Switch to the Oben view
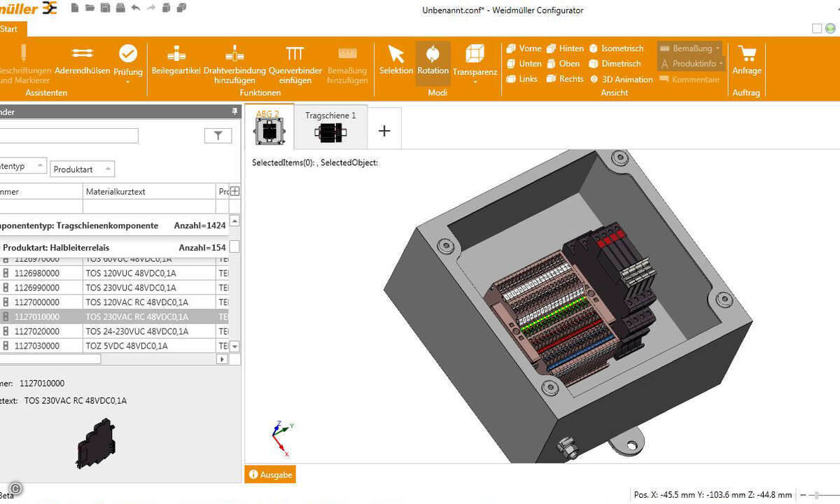Viewport: 840px width, 504px height. pyautogui.click(x=563, y=64)
